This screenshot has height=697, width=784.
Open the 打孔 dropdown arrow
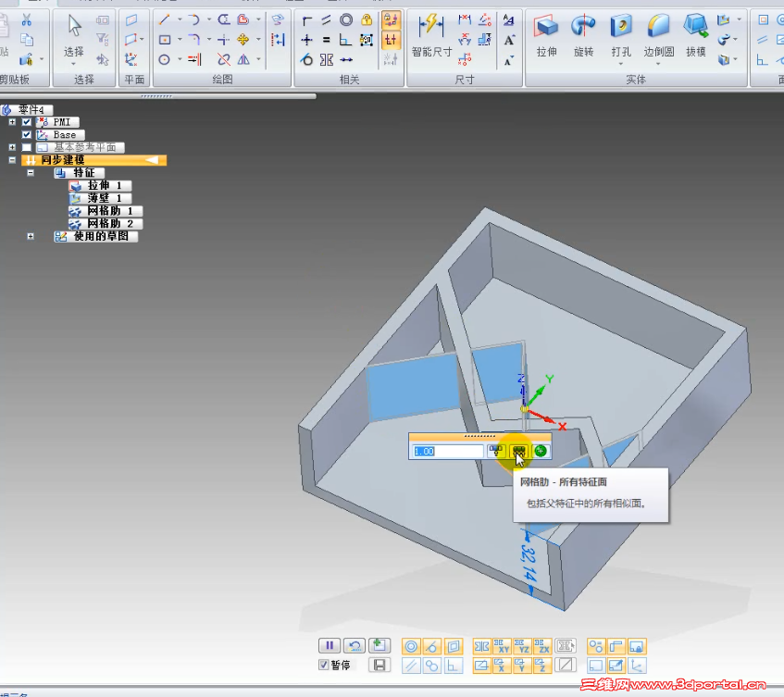[x=621, y=64]
